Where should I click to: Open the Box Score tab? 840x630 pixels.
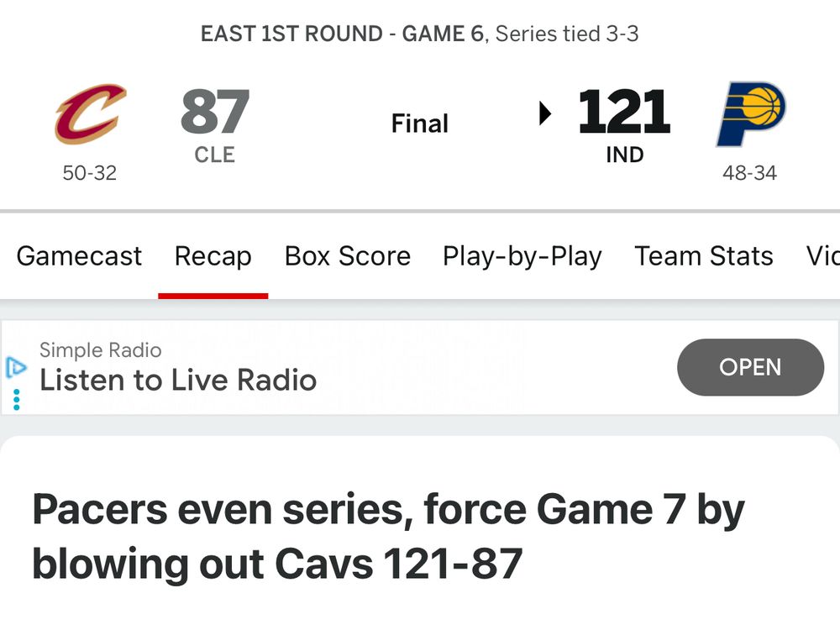(347, 256)
